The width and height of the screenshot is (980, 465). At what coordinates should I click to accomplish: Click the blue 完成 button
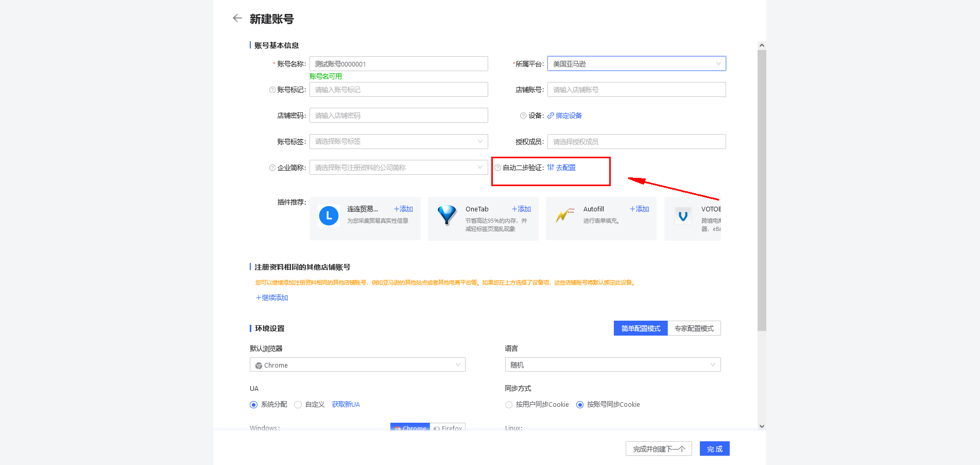[714, 449]
